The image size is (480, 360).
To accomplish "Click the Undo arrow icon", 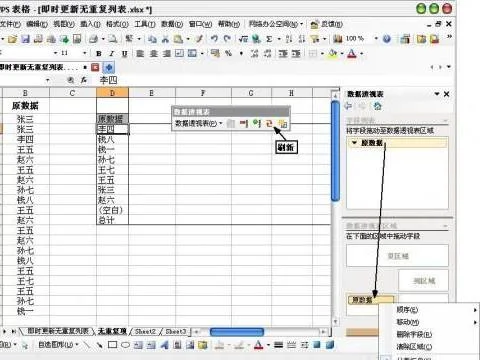I will point(214,39).
